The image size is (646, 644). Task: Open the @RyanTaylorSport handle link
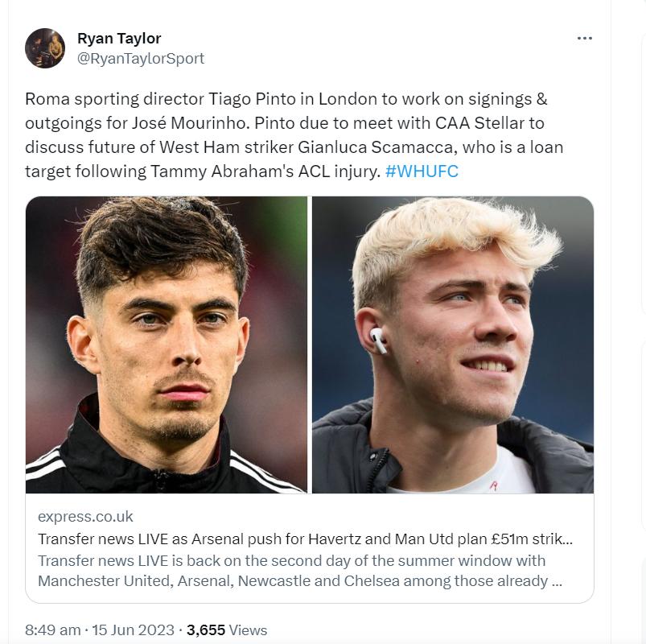click(x=141, y=59)
